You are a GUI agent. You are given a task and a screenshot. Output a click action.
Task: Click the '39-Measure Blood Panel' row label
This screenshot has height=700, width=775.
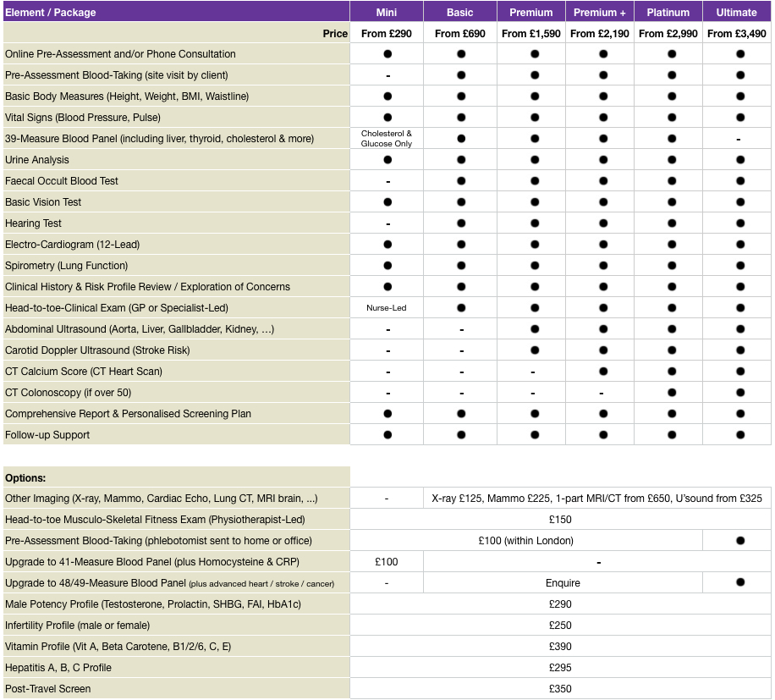click(159, 139)
